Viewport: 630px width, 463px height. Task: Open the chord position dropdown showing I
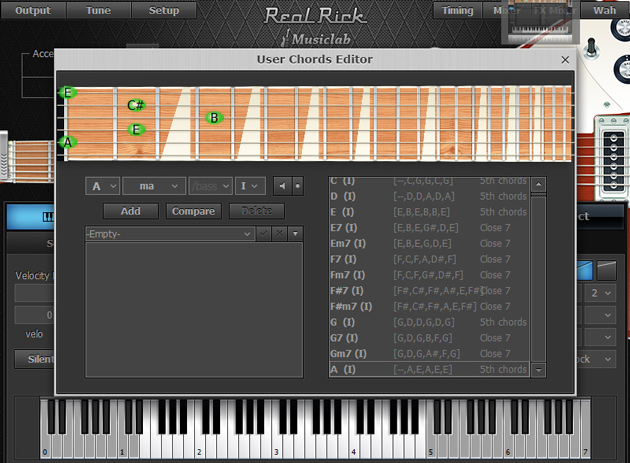click(x=250, y=186)
